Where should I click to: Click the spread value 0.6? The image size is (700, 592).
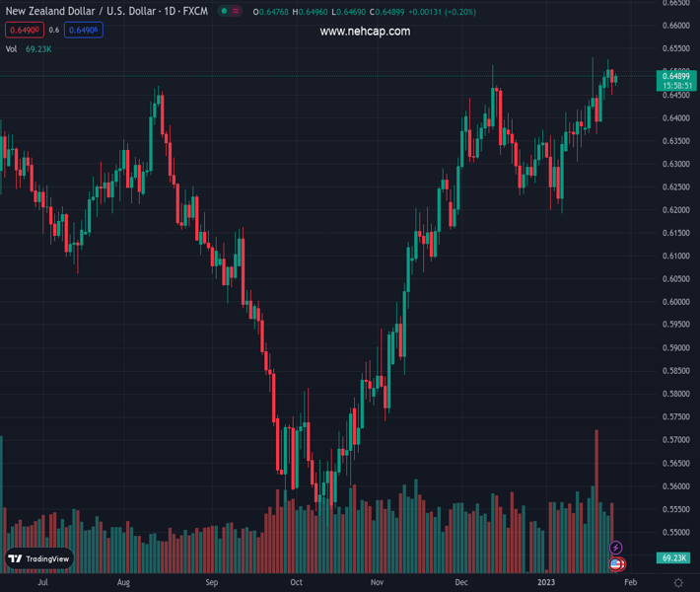pos(54,30)
